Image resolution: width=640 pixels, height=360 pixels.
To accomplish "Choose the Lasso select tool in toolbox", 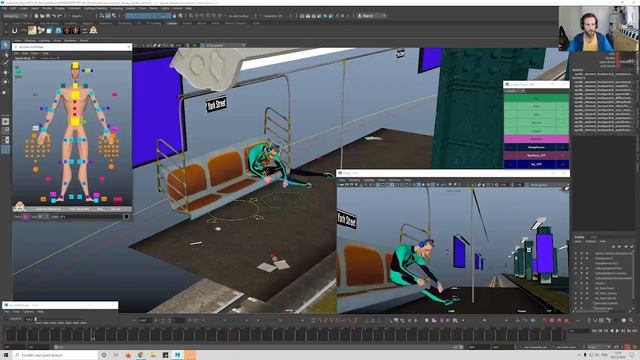I will click(5, 54).
